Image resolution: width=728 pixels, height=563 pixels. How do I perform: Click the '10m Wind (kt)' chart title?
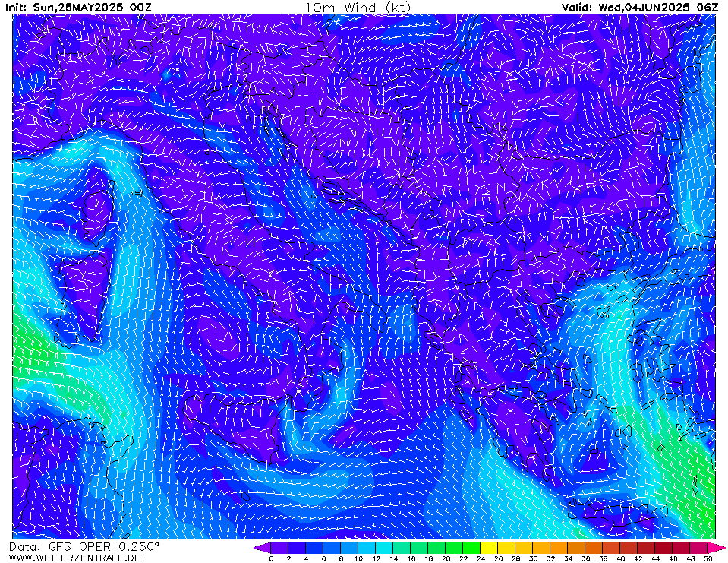[358, 8]
